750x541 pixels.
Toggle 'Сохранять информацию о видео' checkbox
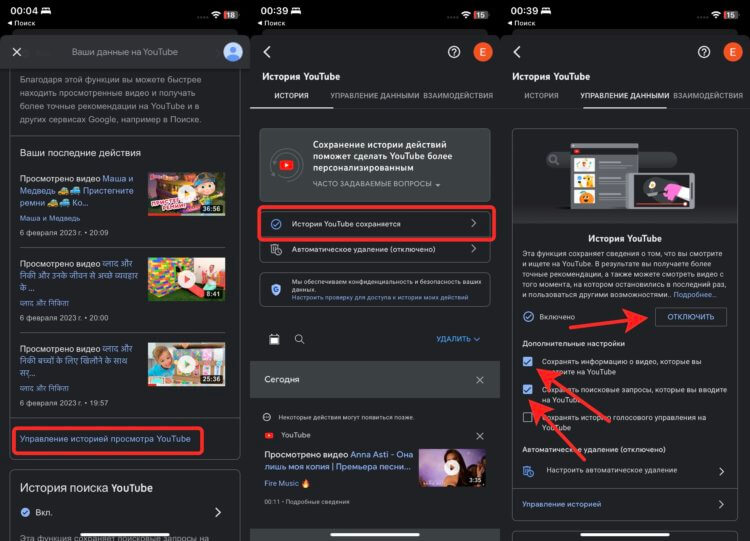528,362
